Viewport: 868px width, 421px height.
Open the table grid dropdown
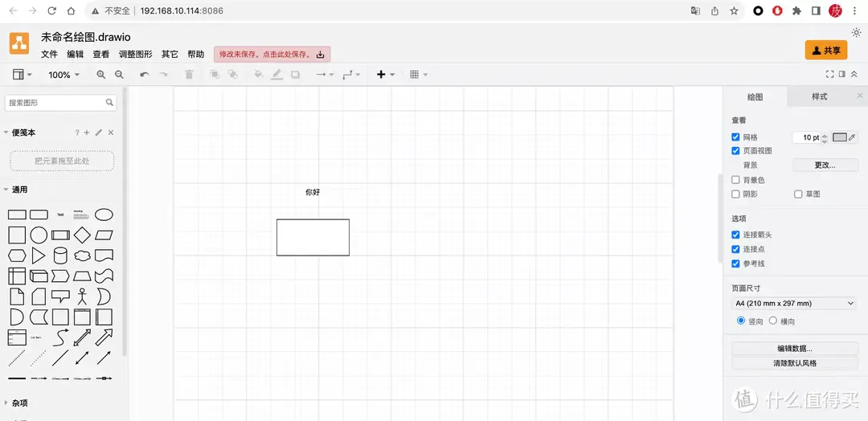point(419,75)
